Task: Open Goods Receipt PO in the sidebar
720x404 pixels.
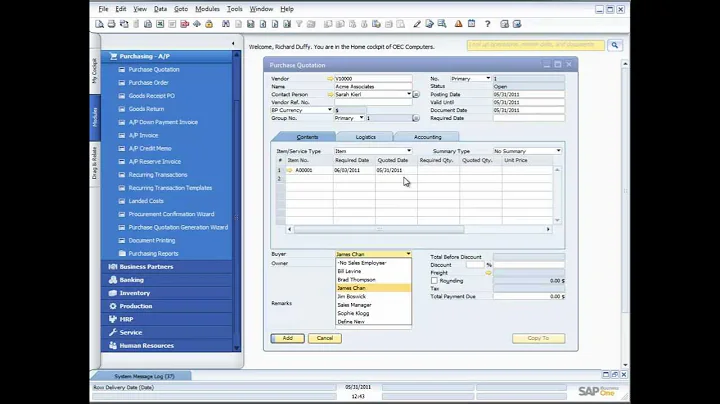Action: pos(152,96)
